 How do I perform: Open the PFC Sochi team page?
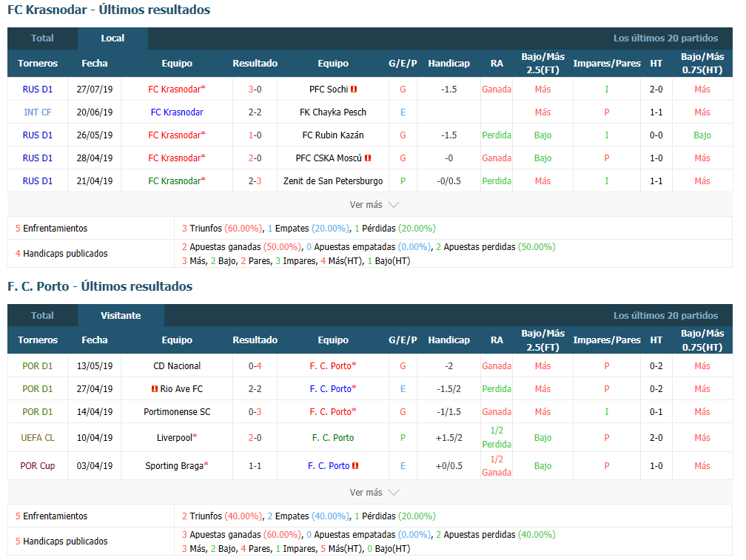point(329,90)
